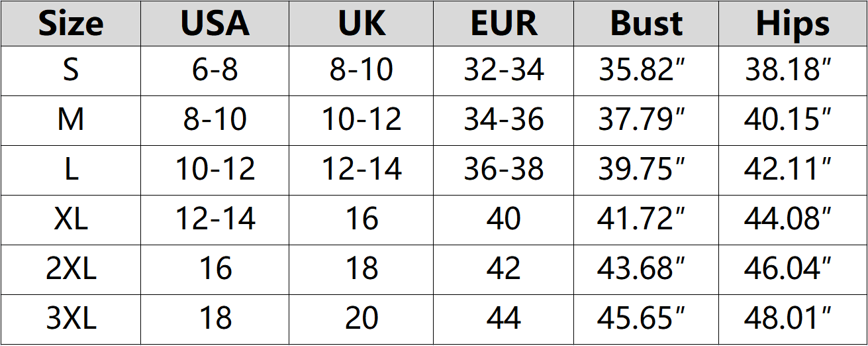Click USA size 6-8 cell

point(215,70)
